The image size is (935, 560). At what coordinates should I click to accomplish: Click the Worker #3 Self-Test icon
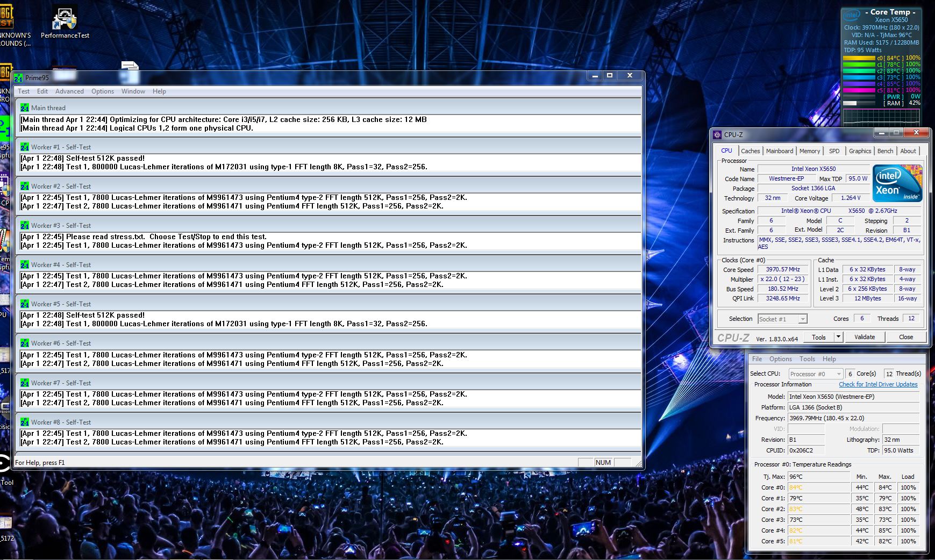[25, 225]
